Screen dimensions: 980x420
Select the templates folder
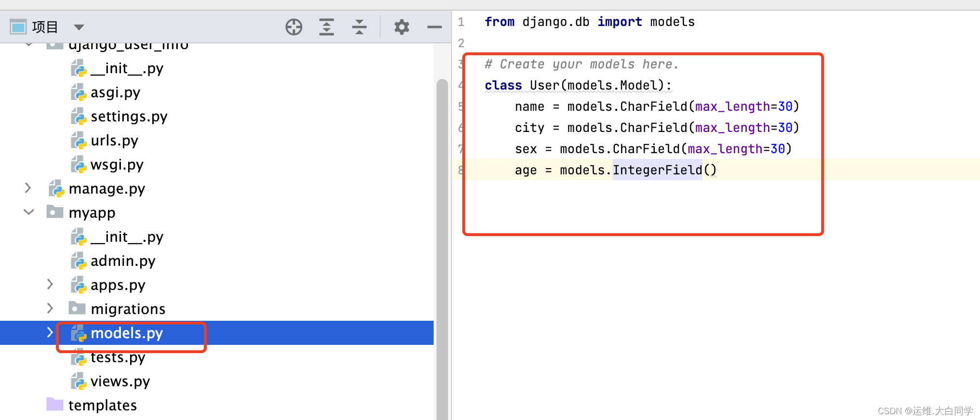pyautogui.click(x=103, y=406)
